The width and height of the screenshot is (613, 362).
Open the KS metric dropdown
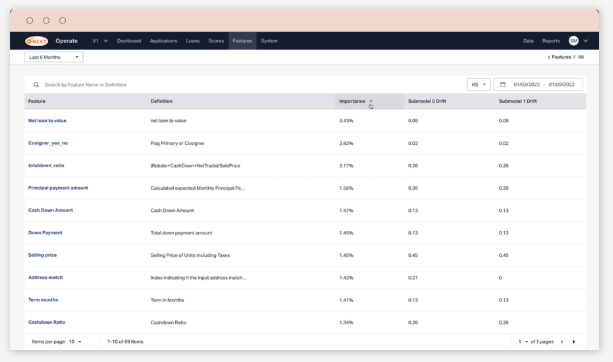479,84
